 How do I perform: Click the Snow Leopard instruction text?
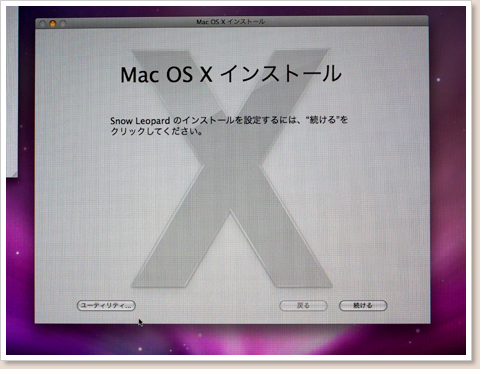pyautogui.click(x=229, y=125)
